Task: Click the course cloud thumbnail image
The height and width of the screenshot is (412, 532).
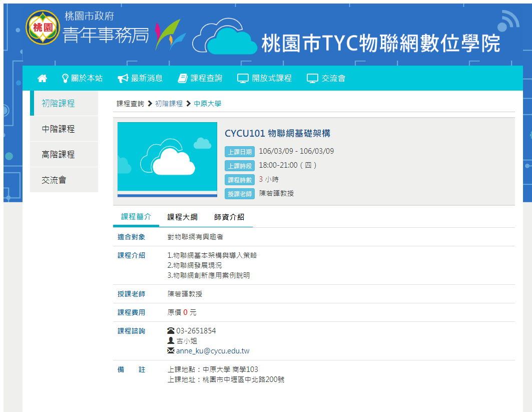Action: pos(167,159)
